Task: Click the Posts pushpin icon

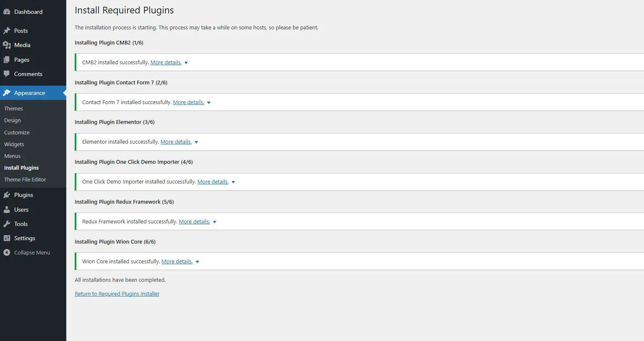Action: tap(7, 31)
